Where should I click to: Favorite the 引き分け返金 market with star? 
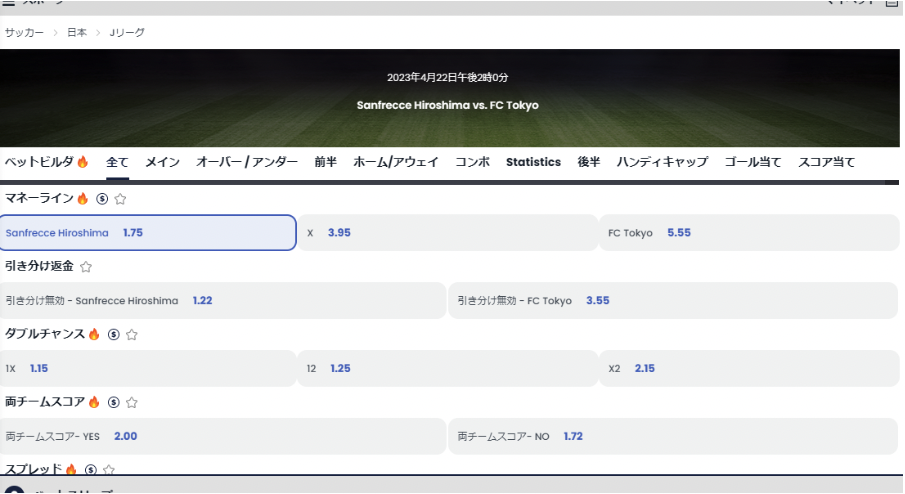coord(86,267)
